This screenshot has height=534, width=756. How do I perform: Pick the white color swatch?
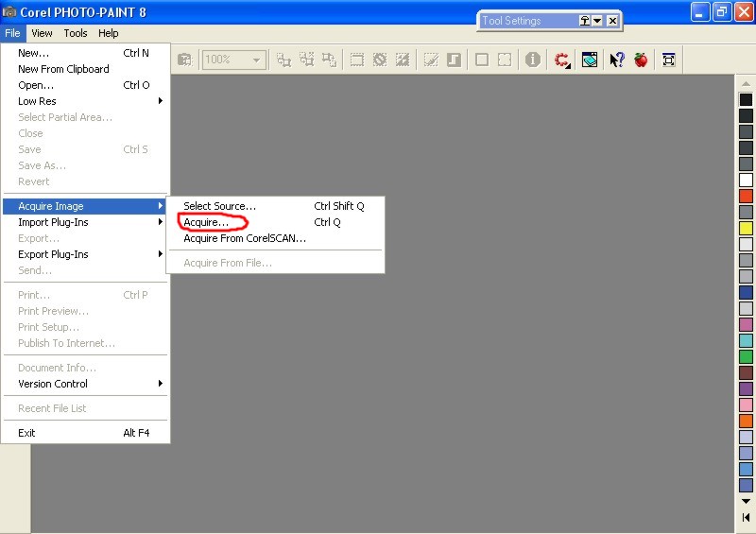[746, 180]
